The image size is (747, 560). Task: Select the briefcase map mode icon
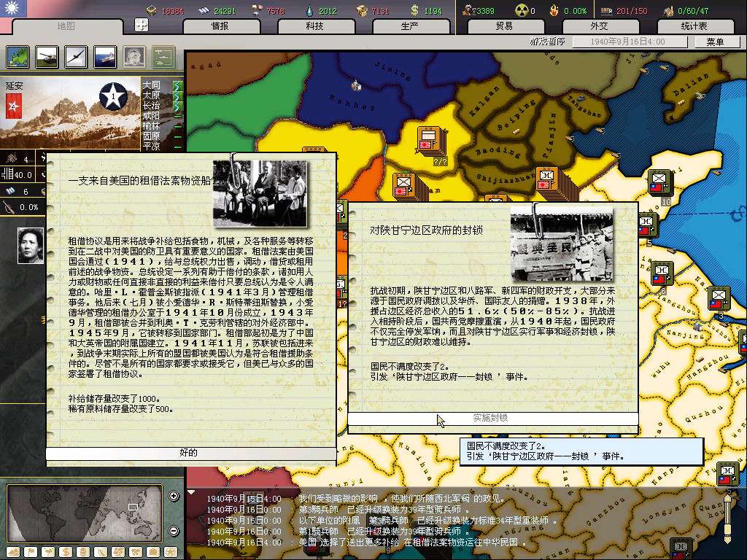(x=153, y=552)
